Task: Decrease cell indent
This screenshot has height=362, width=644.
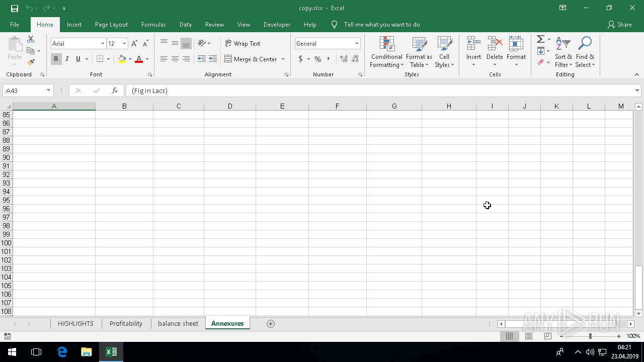Action: 202,59
